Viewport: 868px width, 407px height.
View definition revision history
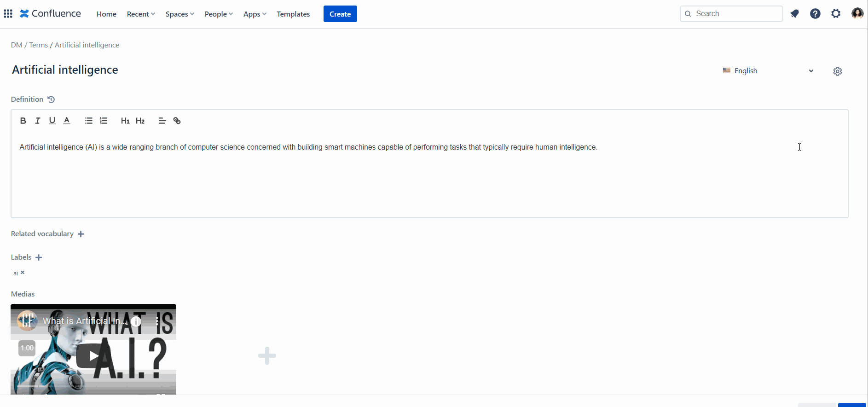[51, 99]
